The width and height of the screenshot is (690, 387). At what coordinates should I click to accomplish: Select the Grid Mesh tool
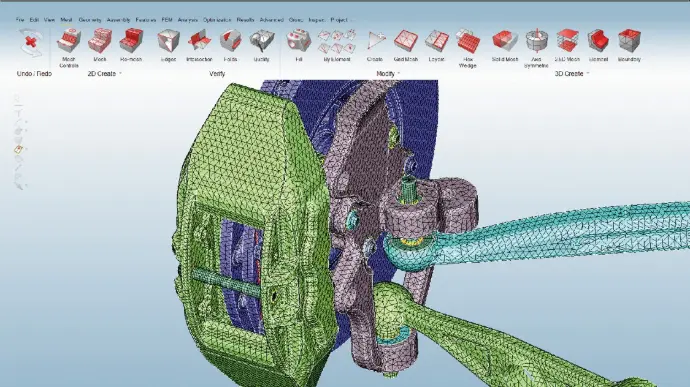coord(405,41)
